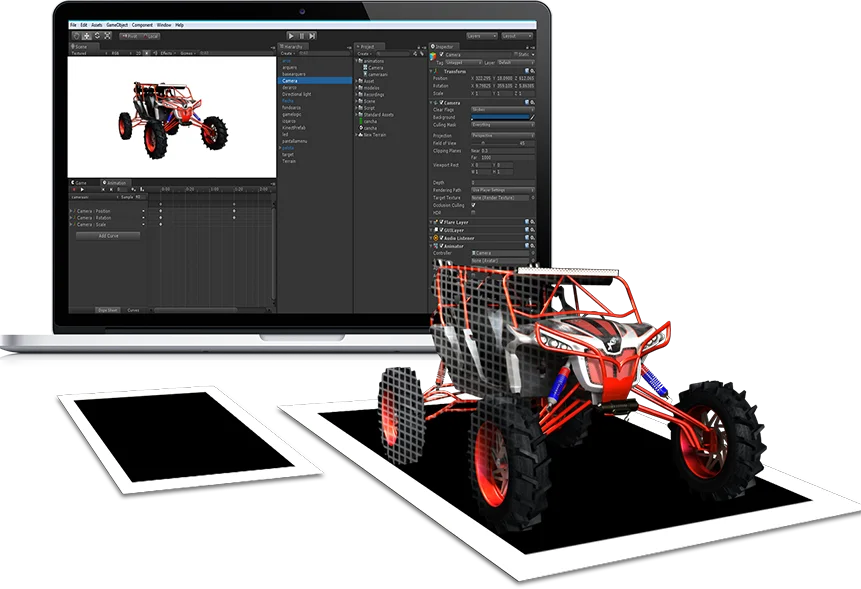Expand the Standard Assets folder
Viewport: 861px width, 589px height.
coord(357,115)
